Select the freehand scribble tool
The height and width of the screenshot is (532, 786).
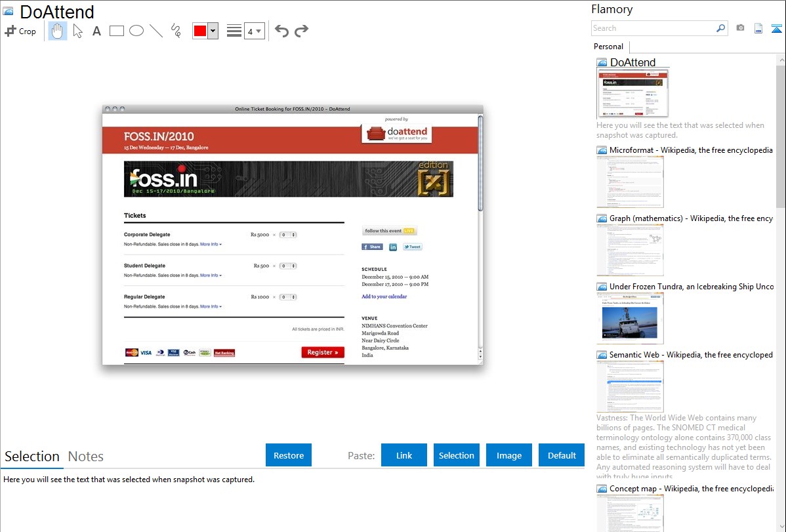tap(176, 31)
